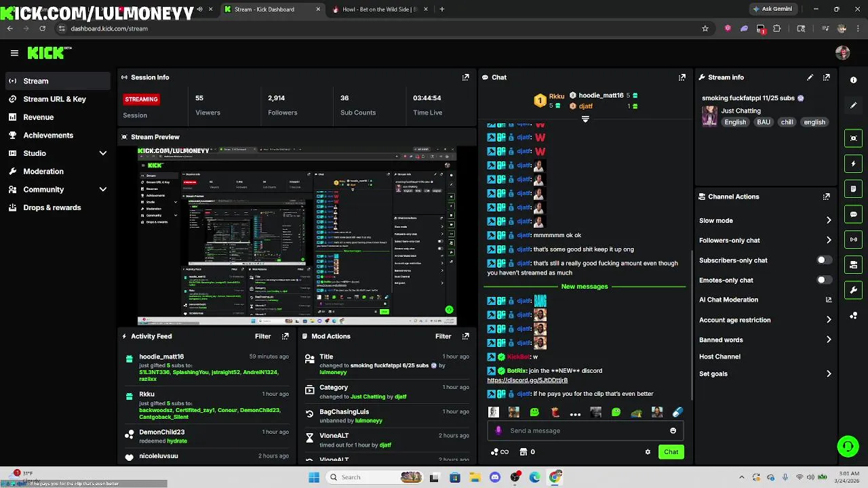Expand Banned words settings

[829, 340]
